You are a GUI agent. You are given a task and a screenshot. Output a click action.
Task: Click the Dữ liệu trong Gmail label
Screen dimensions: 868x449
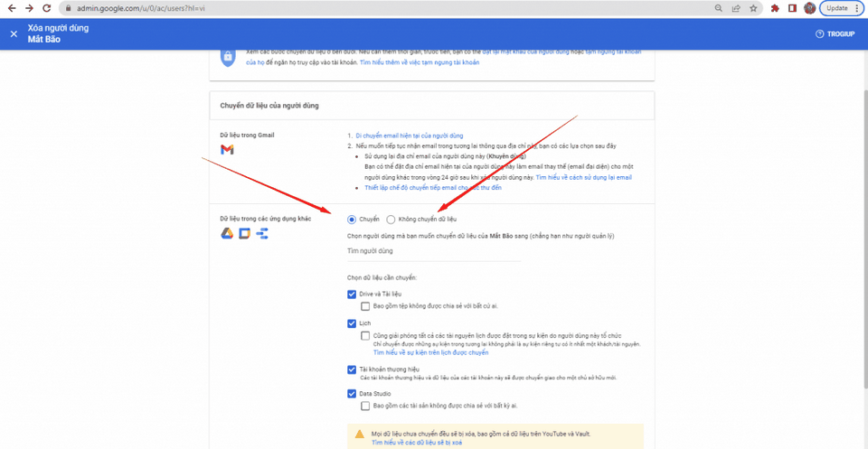(x=248, y=136)
